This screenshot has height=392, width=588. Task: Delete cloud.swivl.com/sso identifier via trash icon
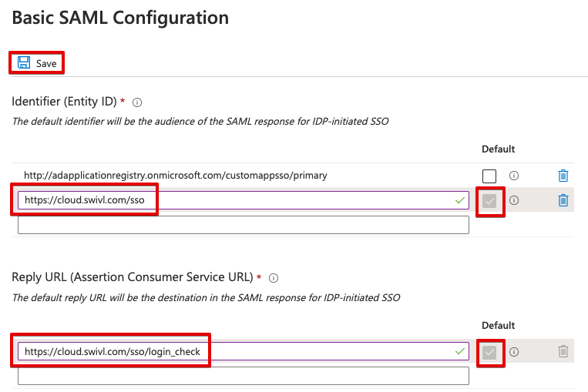point(563,200)
